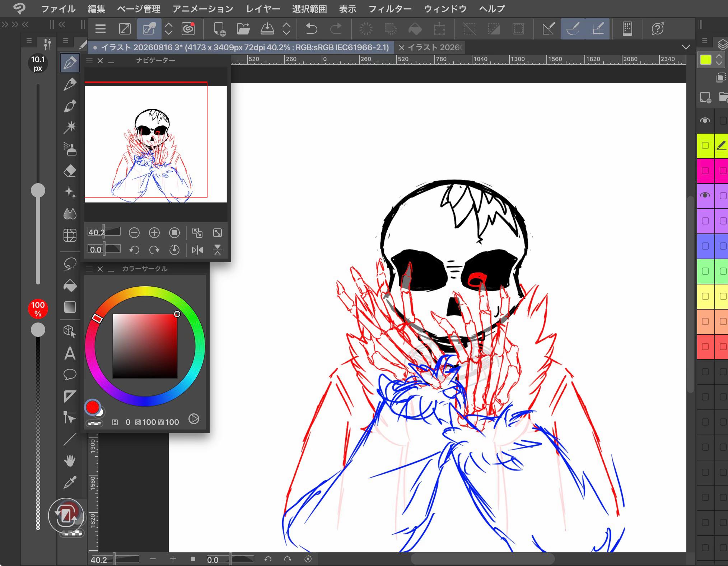Select the Text tool
728x566 pixels.
coord(70,353)
